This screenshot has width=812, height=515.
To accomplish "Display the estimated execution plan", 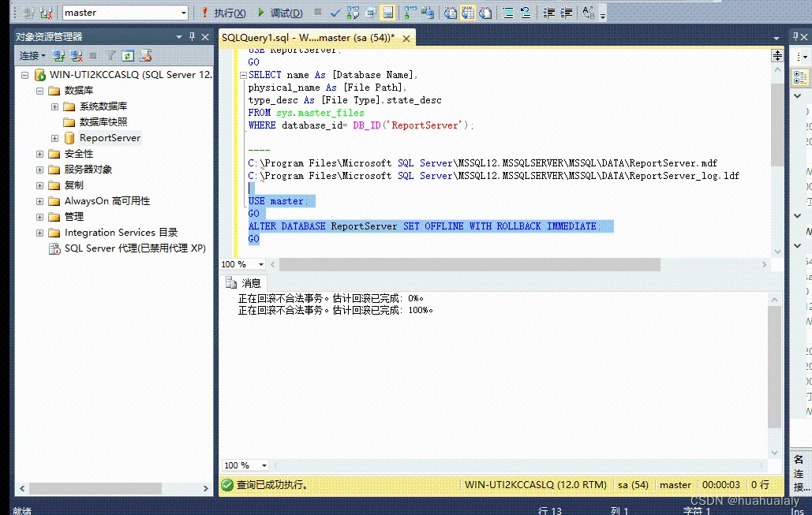I will coord(354,13).
